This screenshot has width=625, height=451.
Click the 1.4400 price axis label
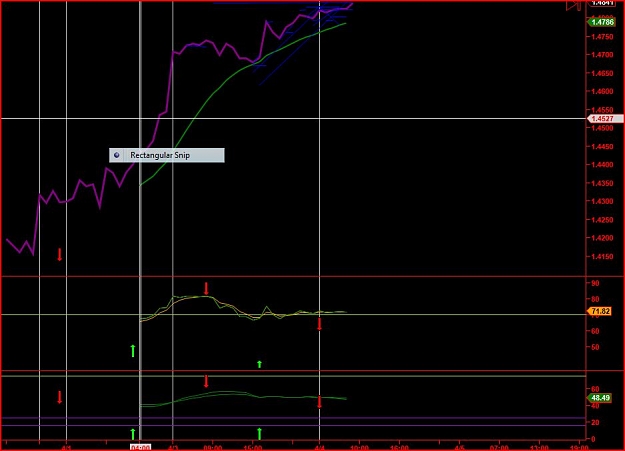tap(602, 164)
